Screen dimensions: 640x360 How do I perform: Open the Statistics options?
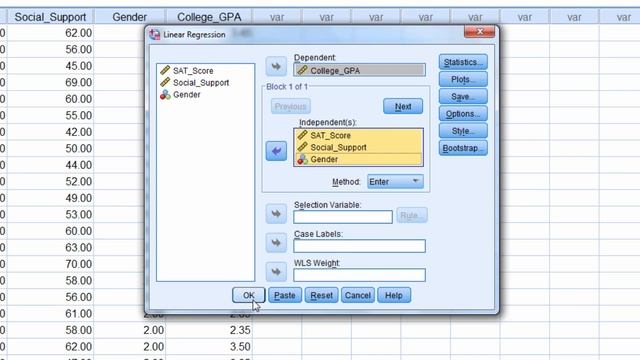tap(463, 62)
